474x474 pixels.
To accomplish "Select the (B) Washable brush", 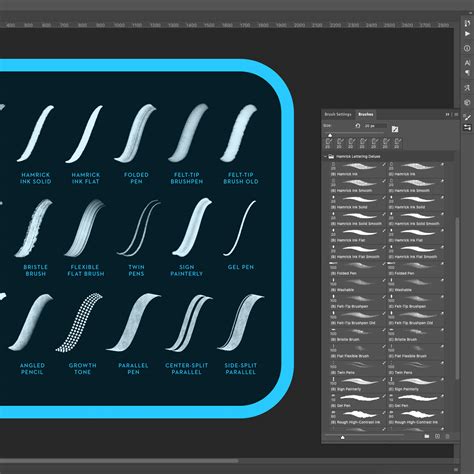I will pos(358,285).
